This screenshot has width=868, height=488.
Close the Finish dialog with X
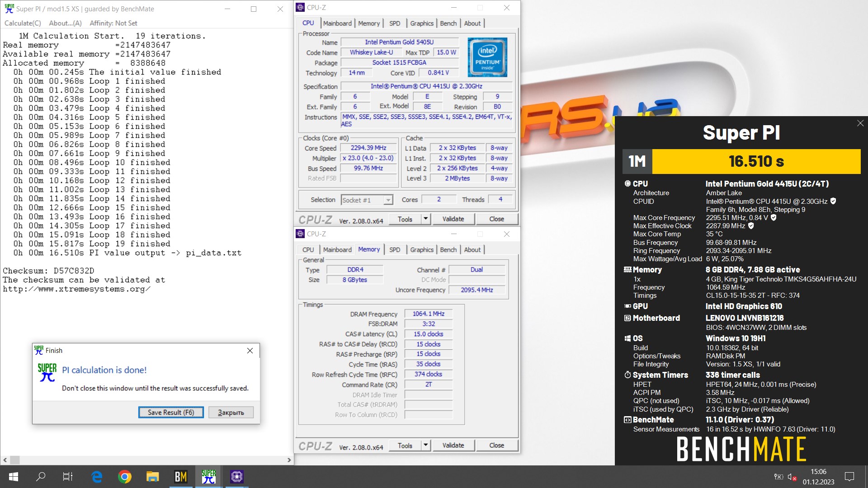250,351
